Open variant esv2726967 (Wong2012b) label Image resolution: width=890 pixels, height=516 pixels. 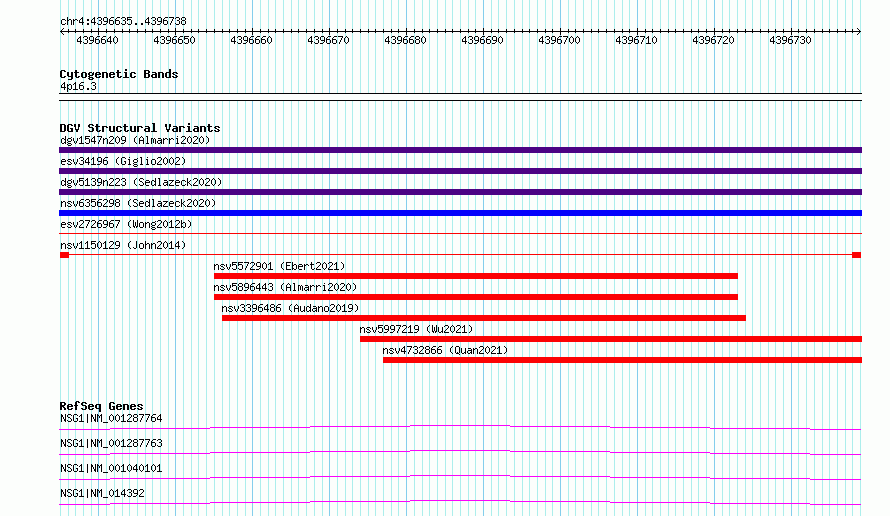pyautogui.click(x=126, y=224)
